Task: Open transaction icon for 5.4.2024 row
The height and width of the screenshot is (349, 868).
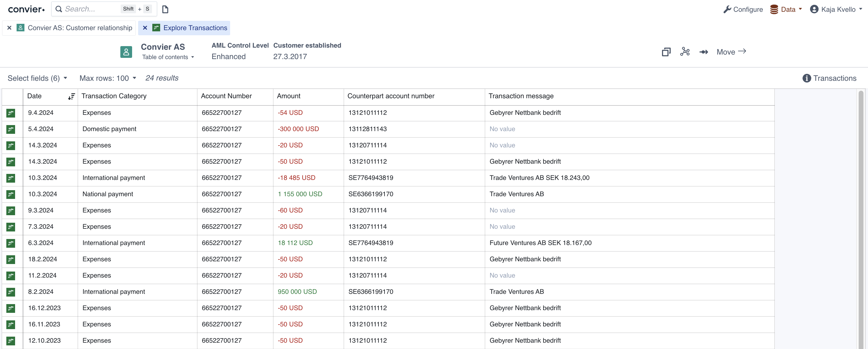Action: (11, 129)
